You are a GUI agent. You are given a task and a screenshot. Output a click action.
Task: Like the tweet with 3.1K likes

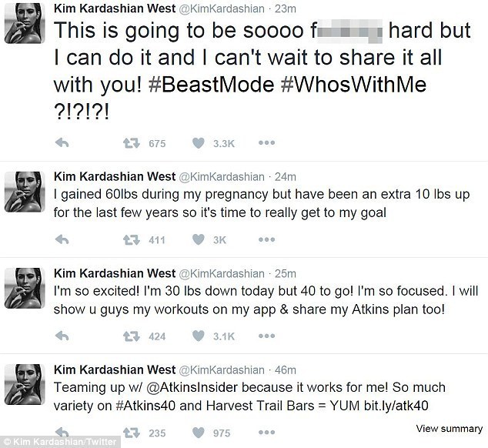tap(199, 336)
